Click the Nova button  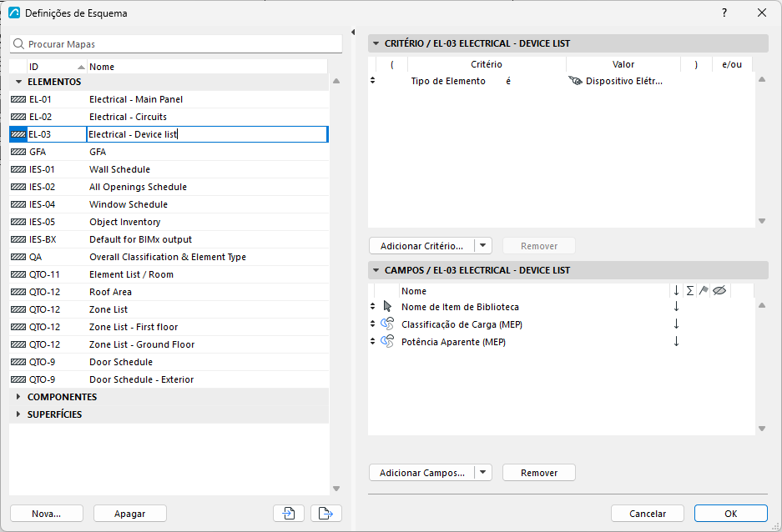47,513
